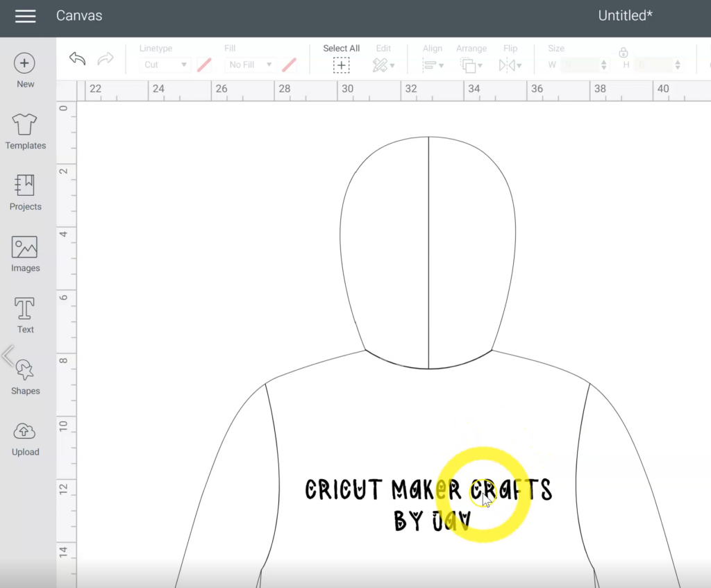Screen dimensions: 711x588
Task: Open the Flip options dropdown
Action: 510,65
